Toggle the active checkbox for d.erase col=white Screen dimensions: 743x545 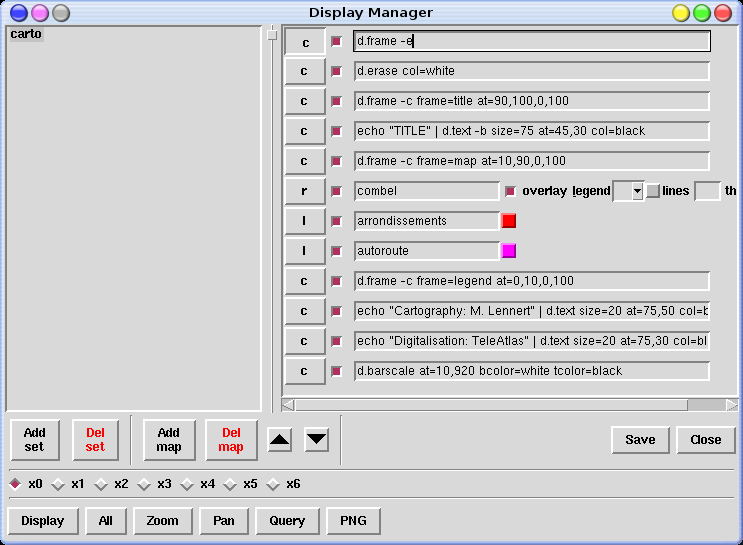pyautogui.click(x=337, y=72)
